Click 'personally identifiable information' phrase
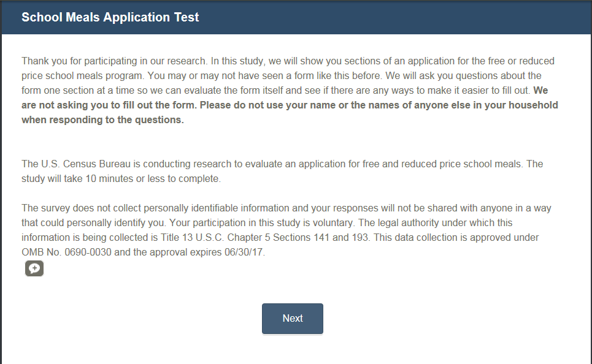The height and width of the screenshot is (364, 592). (x=190, y=208)
